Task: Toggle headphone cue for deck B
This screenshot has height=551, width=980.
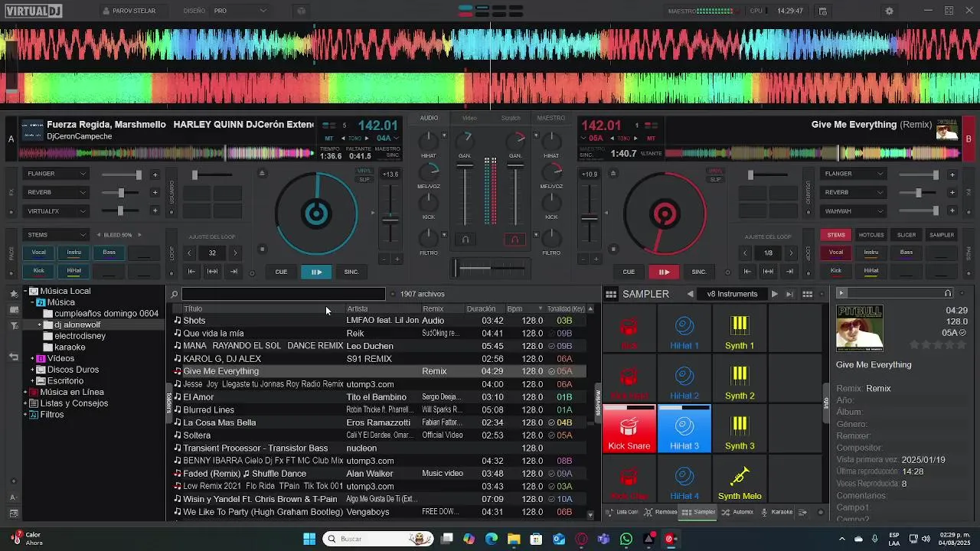Action: [x=514, y=240]
